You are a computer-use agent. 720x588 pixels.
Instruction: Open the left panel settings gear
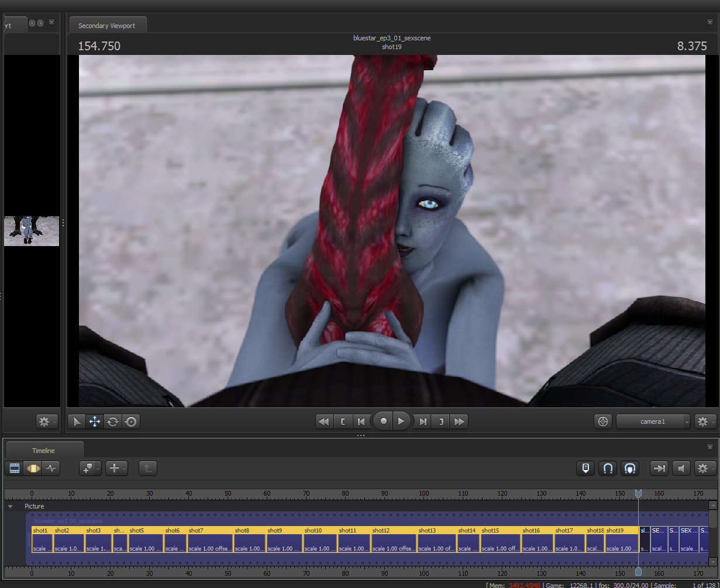(x=47, y=421)
